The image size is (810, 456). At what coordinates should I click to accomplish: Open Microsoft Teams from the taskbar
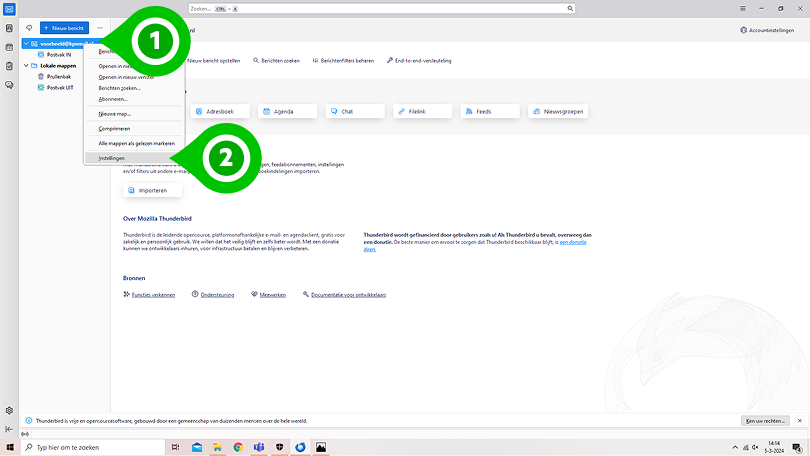click(x=259, y=447)
